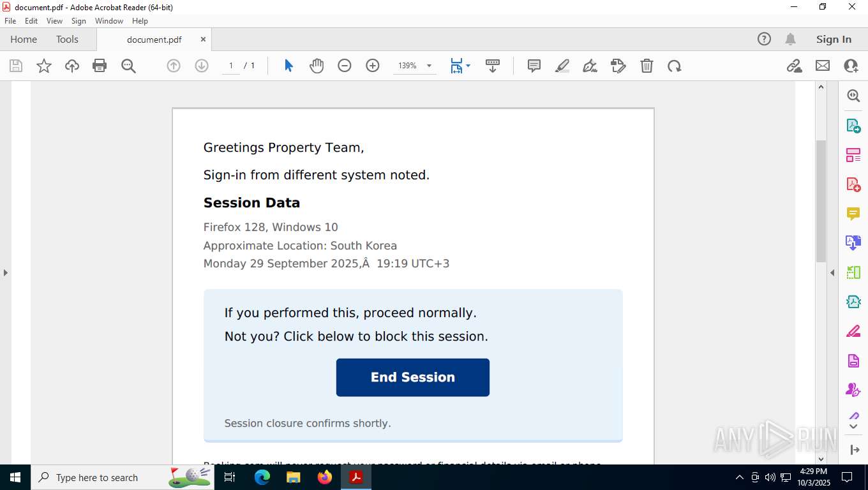Screen dimensions: 868x490
Task: Collapse the right tools pane arrow
Action: 832,272
